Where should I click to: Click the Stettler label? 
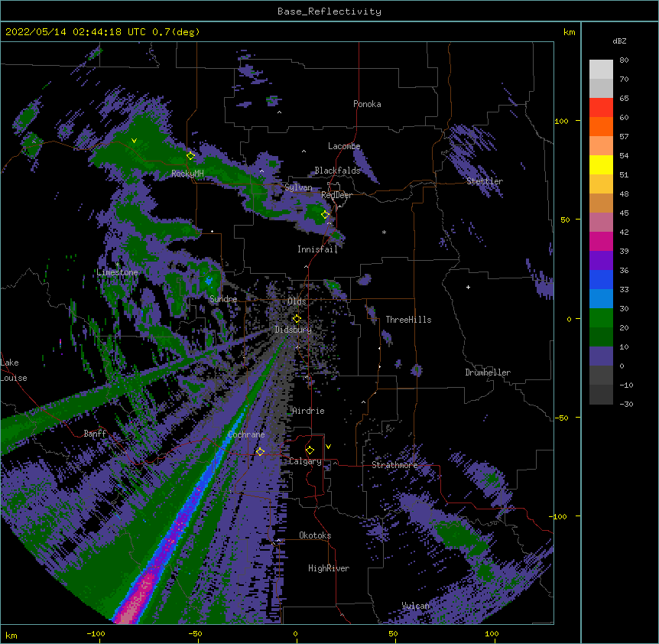[x=485, y=181]
